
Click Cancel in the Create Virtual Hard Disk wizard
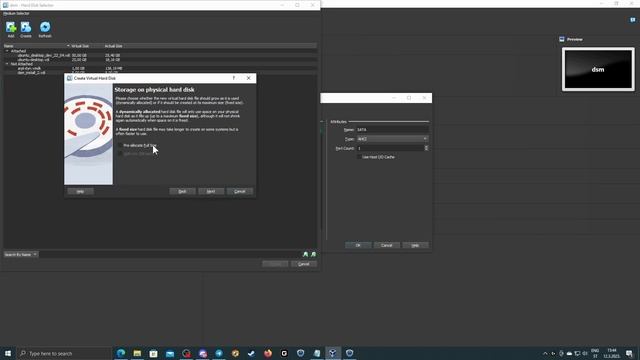tap(240, 191)
